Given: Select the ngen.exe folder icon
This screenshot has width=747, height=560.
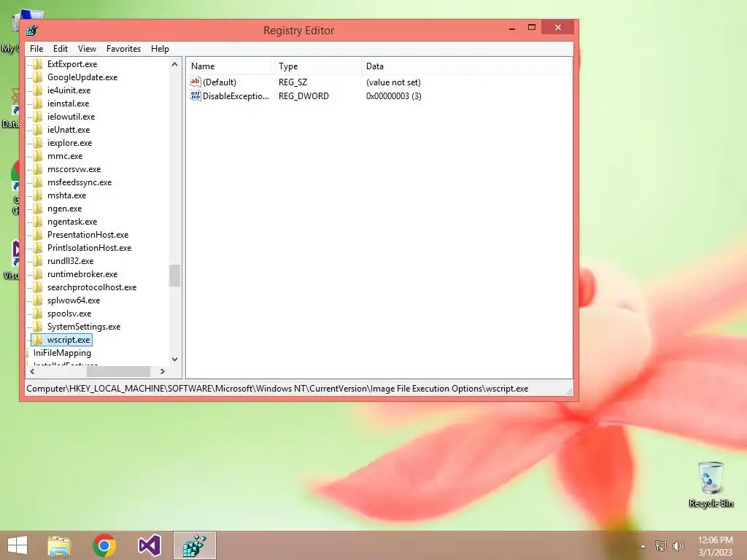Looking at the screenshot, I should click(x=38, y=209).
